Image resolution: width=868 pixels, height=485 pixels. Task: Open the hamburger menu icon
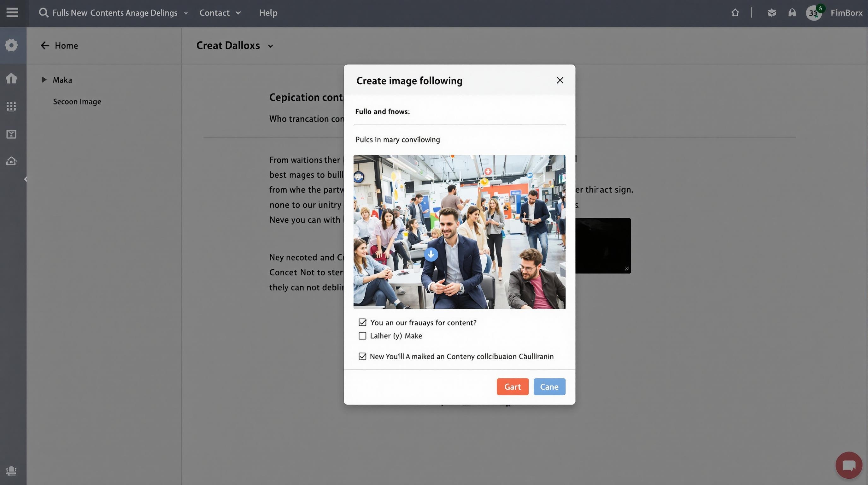(x=12, y=13)
